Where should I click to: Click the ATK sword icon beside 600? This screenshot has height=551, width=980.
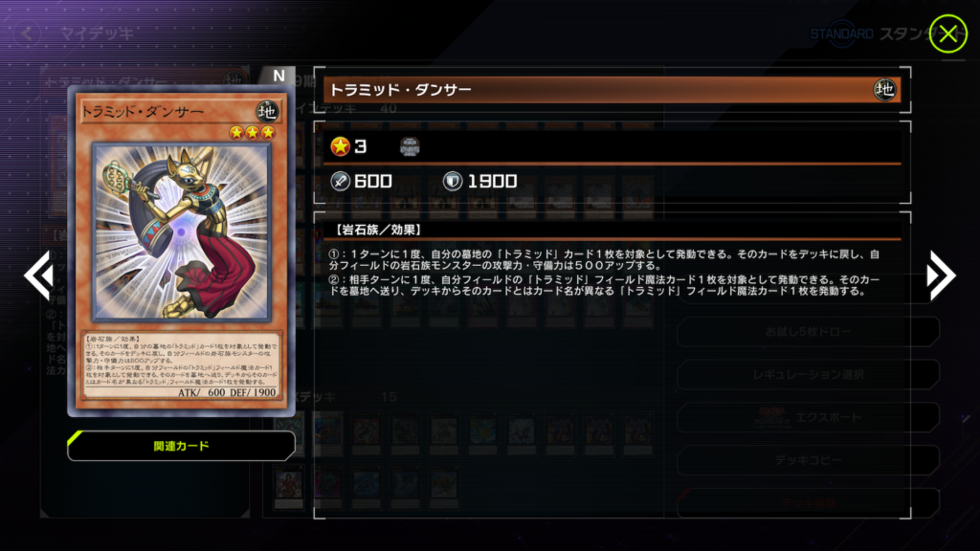pyautogui.click(x=340, y=181)
